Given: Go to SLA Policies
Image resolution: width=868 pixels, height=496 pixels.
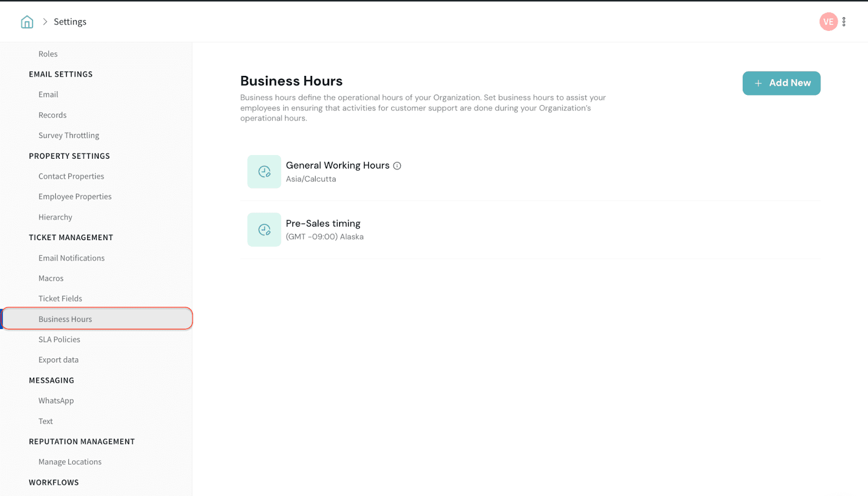Looking at the screenshot, I should [x=59, y=339].
